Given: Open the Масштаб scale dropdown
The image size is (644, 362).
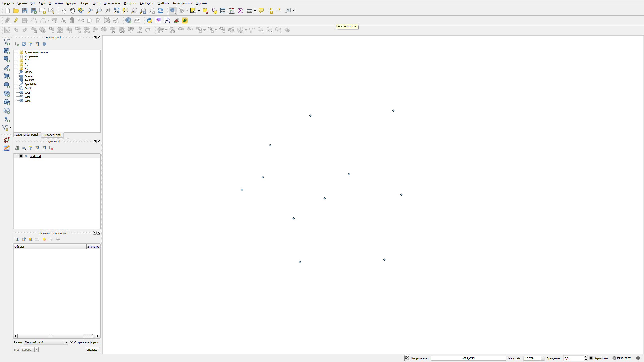Looking at the screenshot, I should pos(543,358).
